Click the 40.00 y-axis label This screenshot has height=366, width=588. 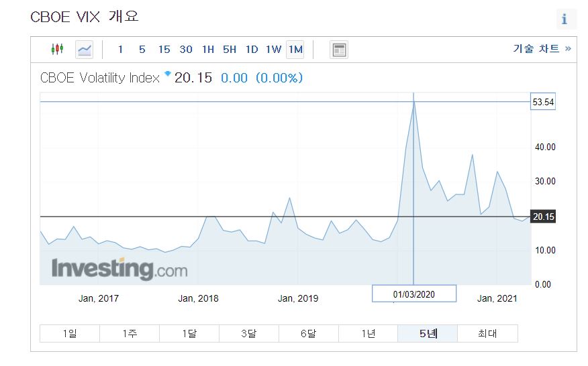point(545,147)
